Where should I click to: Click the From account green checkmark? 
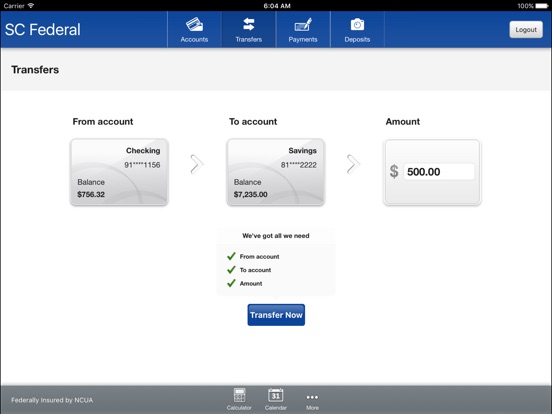coord(231,256)
